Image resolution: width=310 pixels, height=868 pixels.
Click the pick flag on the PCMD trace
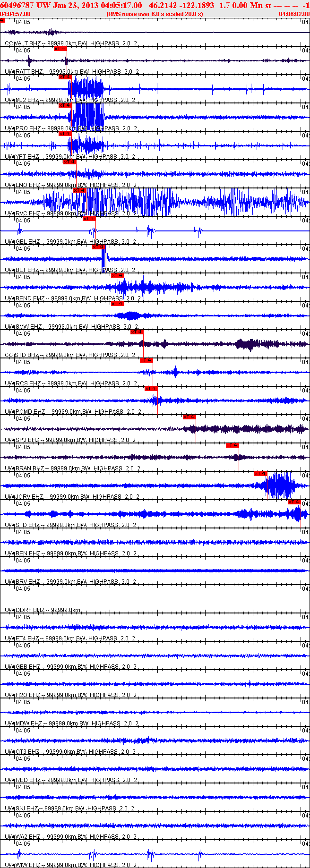(151, 389)
